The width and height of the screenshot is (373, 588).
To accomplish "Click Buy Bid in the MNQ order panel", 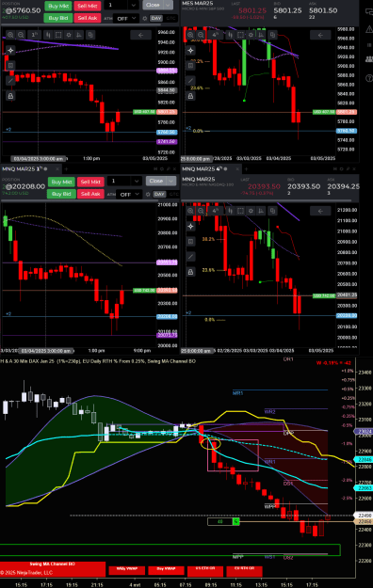I will point(61,194).
